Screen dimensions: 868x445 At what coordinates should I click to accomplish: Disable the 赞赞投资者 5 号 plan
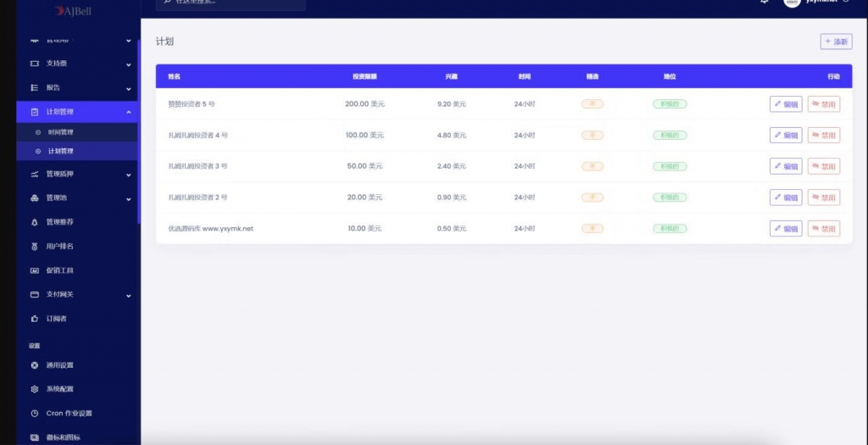pos(823,104)
